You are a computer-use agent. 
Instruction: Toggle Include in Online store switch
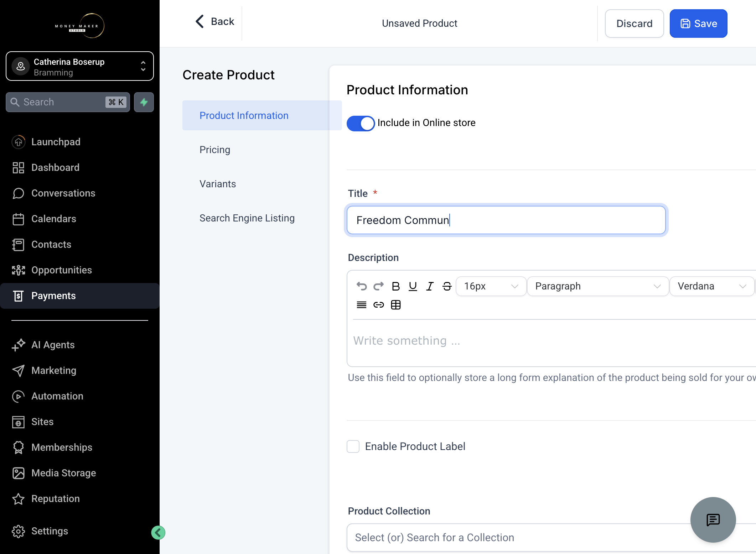point(361,123)
